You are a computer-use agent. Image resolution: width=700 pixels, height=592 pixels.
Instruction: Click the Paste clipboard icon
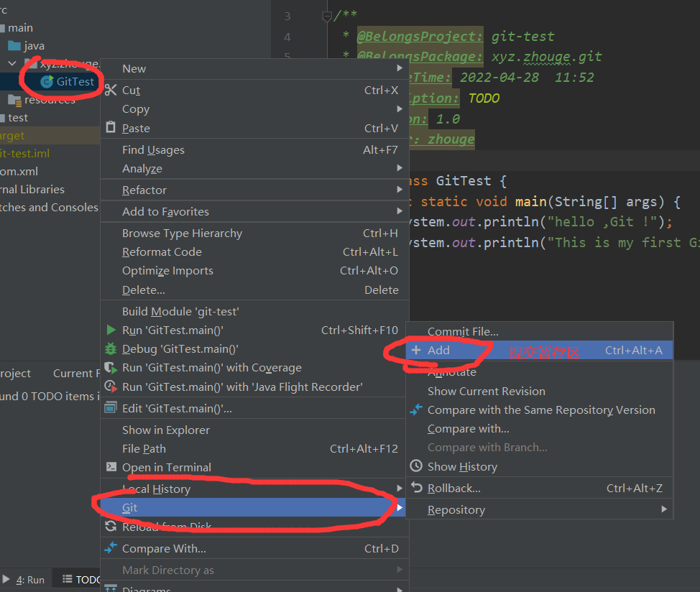click(x=111, y=128)
